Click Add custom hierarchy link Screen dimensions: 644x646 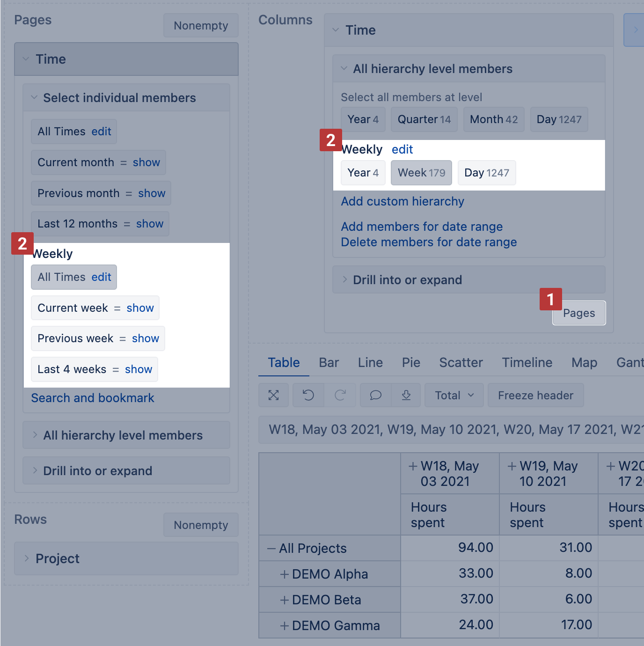pyautogui.click(x=402, y=202)
